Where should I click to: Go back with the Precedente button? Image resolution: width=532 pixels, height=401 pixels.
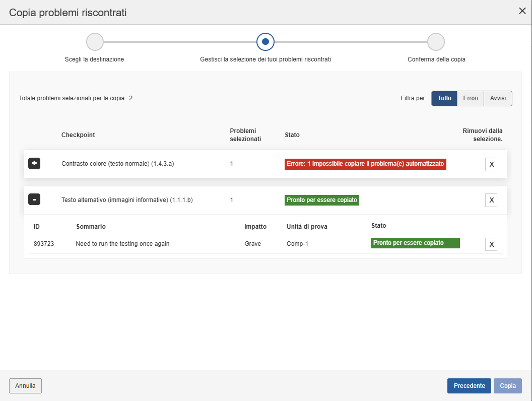click(469, 386)
